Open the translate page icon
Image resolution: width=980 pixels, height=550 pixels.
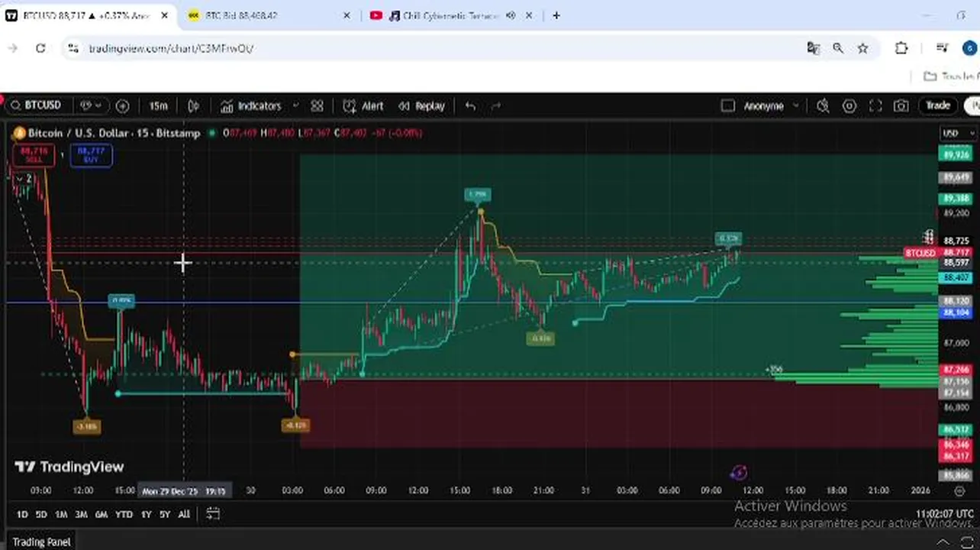[x=813, y=48]
